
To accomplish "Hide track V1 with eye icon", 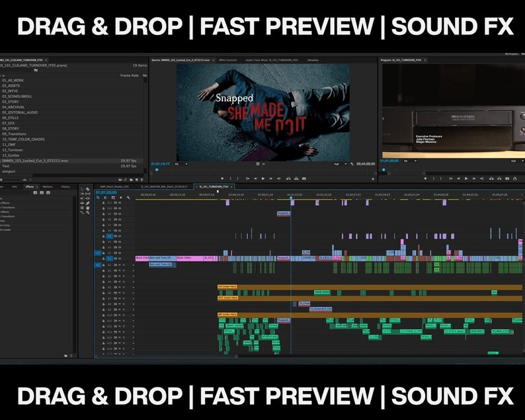I will point(120,259).
